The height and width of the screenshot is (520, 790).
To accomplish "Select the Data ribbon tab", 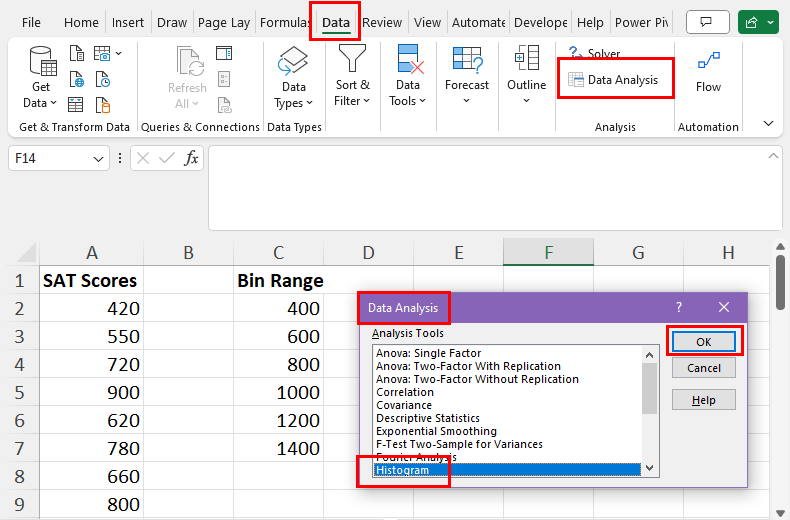I will pos(336,23).
